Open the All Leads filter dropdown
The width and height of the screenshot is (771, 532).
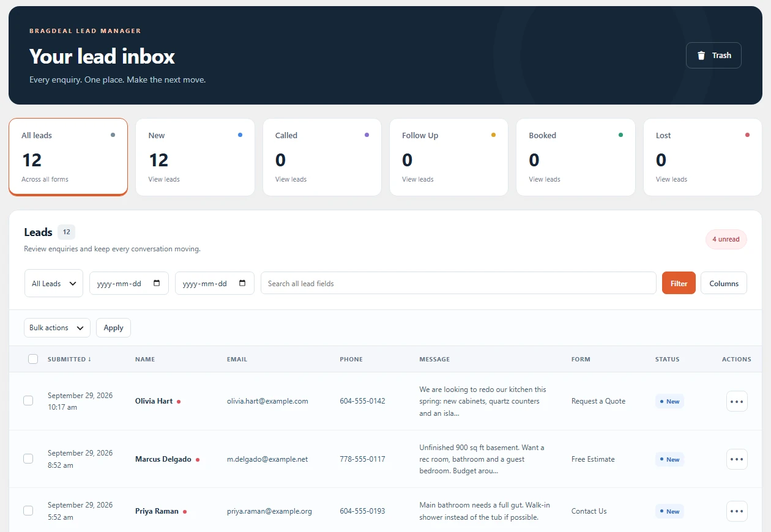pos(54,283)
